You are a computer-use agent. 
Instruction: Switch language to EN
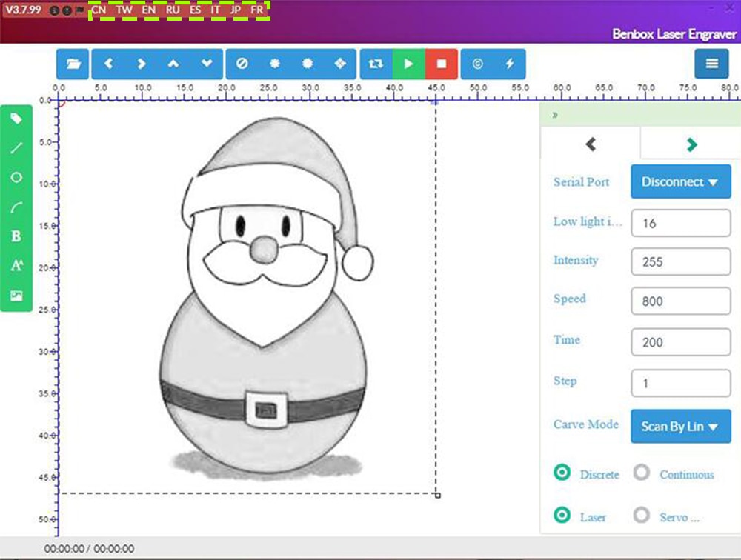pyautogui.click(x=148, y=10)
